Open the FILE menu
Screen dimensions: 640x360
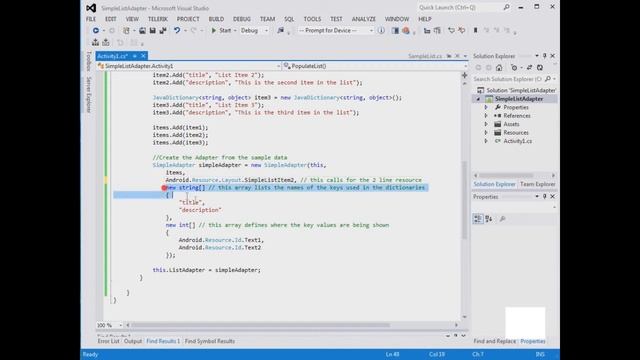(x=91, y=19)
